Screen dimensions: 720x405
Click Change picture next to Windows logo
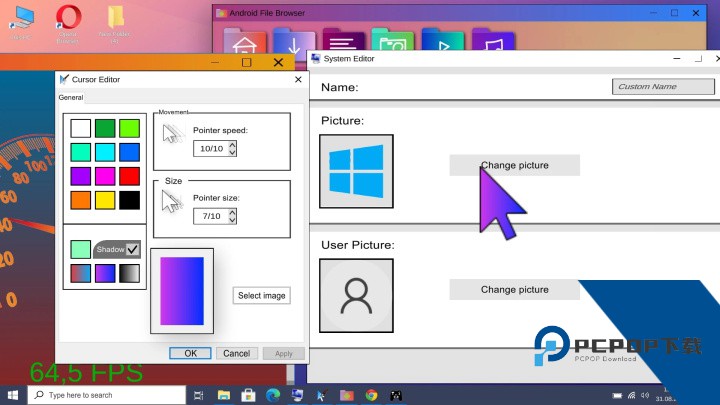point(514,165)
